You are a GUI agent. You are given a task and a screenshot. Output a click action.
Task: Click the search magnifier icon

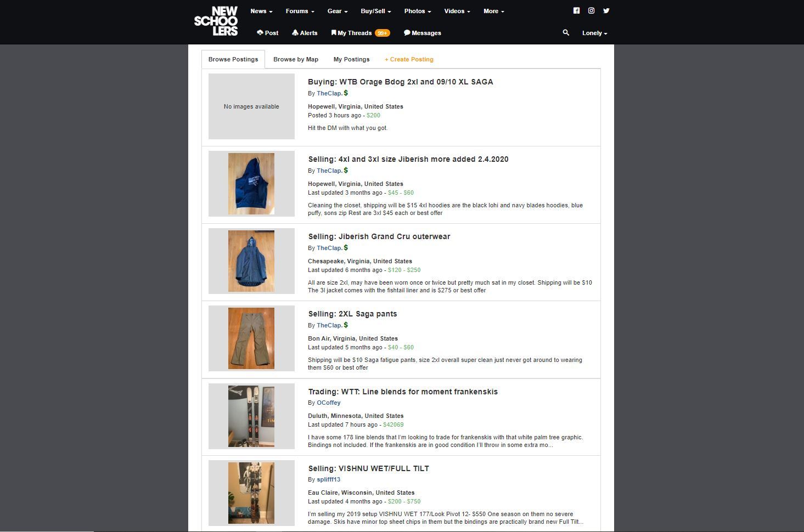pos(566,33)
